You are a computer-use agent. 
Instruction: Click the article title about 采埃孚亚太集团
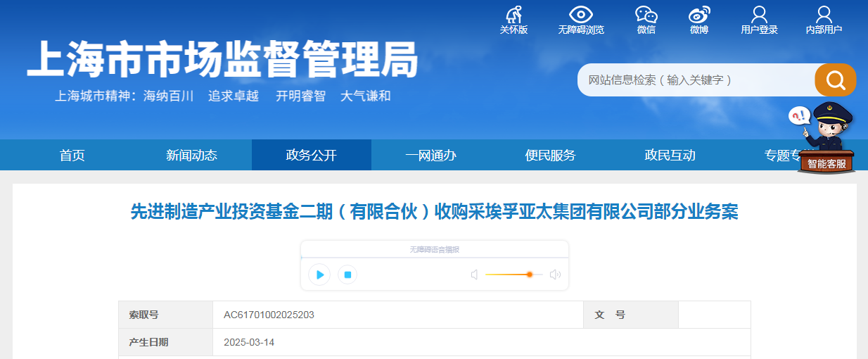tap(435, 211)
